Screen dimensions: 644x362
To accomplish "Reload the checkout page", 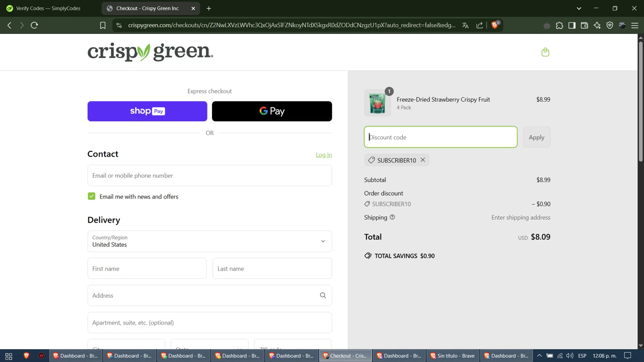I will (34, 25).
